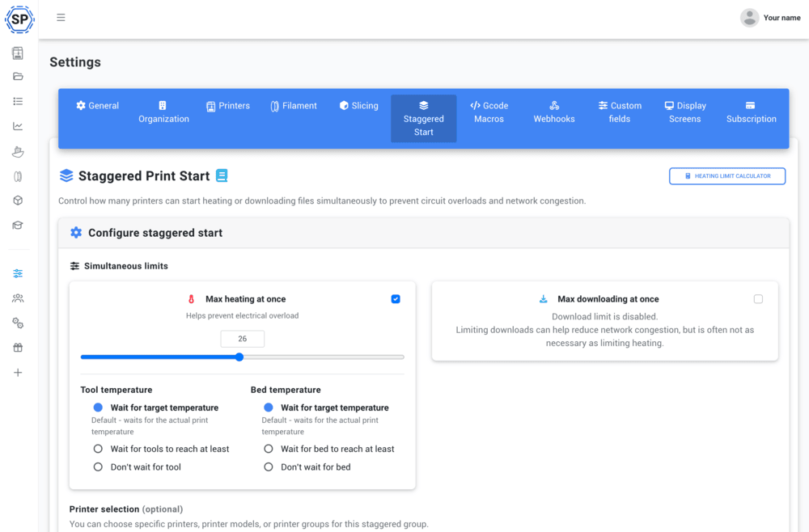
Task: Click the Heating Limit Calculator button
Action: [x=726, y=176]
